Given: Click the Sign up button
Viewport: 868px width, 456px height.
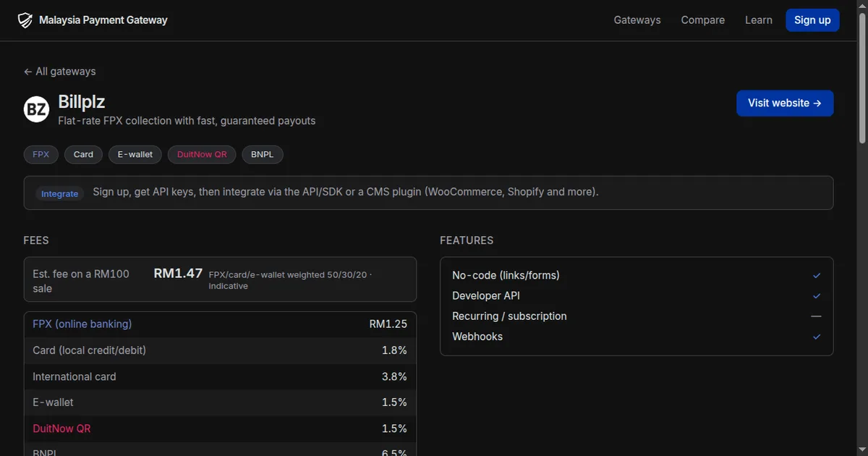Looking at the screenshot, I should 812,20.
